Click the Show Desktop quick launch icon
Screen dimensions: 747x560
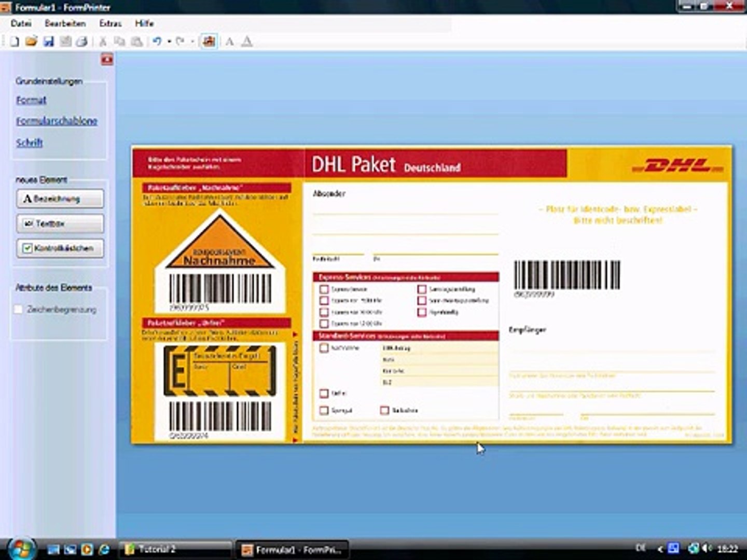pos(53,549)
